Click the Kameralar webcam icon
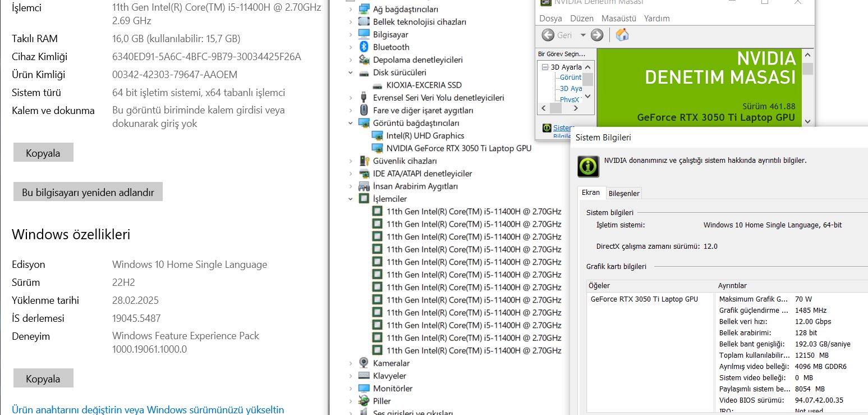 [x=364, y=363]
